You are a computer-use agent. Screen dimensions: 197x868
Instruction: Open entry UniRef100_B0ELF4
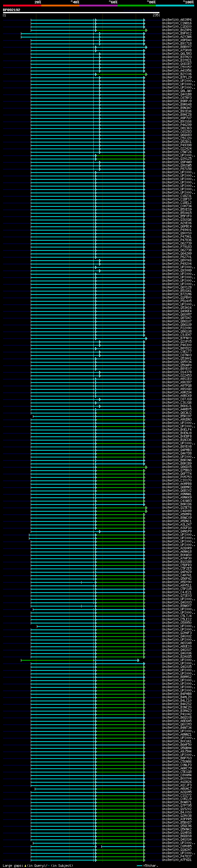point(177,430)
